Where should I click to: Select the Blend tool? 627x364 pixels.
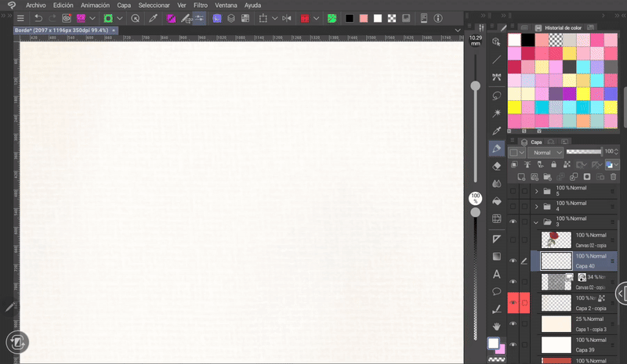tap(497, 183)
